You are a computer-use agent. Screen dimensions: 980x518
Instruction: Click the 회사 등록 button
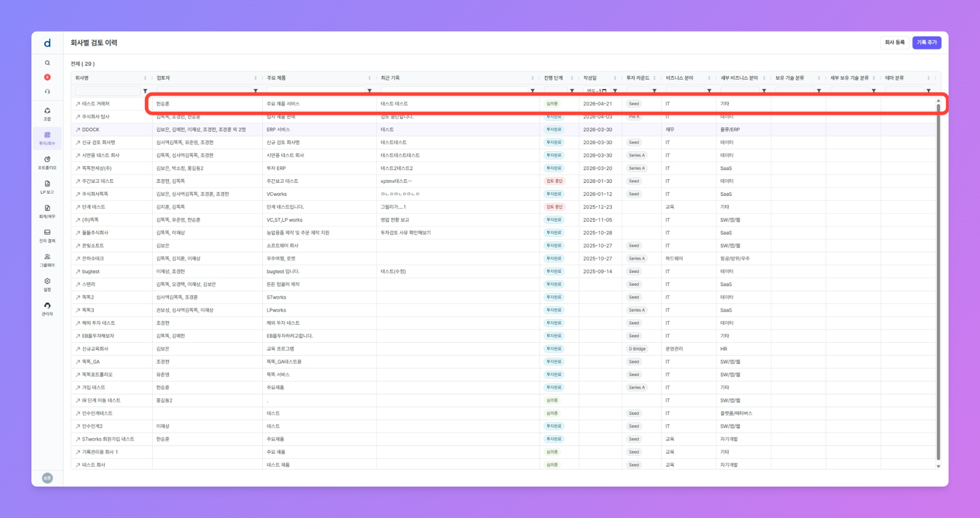tap(894, 42)
